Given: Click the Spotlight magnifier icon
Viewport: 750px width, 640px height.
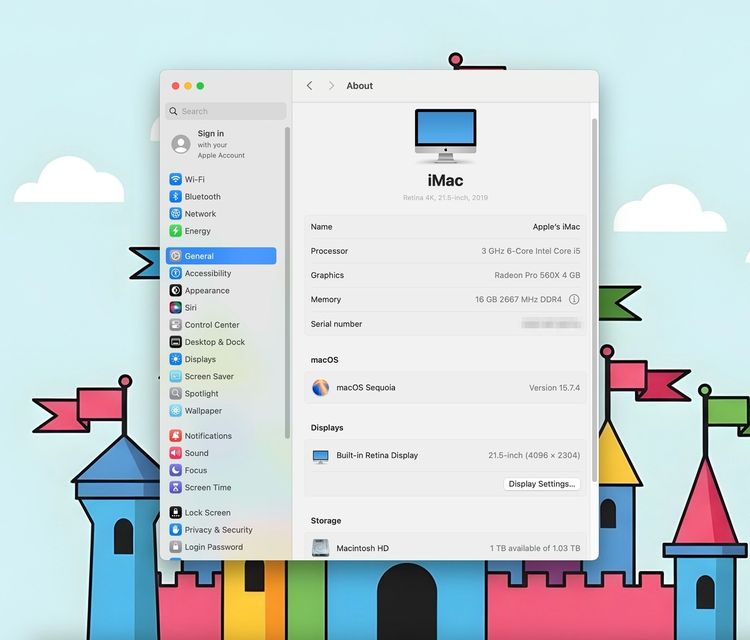Looking at the screenshot, I should pyautogui.click(x=176, y=394).
